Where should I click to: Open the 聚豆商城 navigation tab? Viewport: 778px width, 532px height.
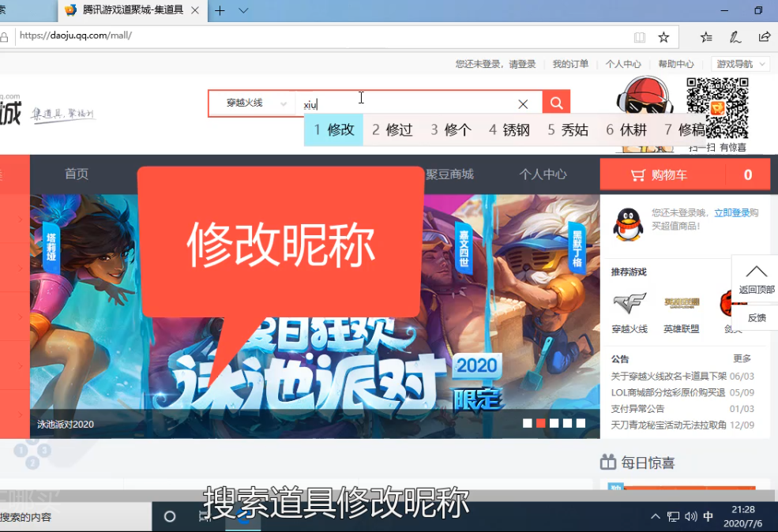(x=449, y=174)
